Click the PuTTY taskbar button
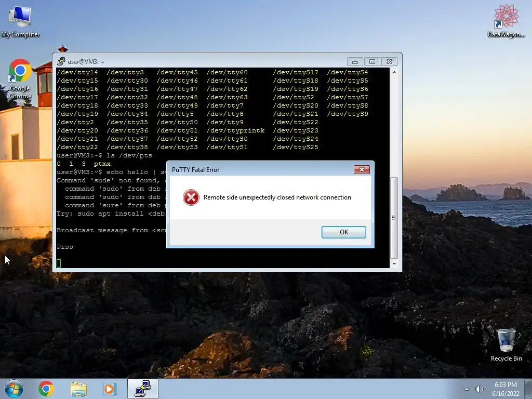 pos(143,389)
